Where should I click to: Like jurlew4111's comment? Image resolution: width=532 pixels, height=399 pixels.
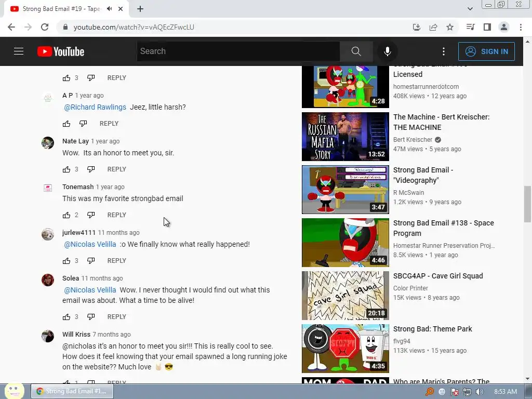tap(66, 261)
